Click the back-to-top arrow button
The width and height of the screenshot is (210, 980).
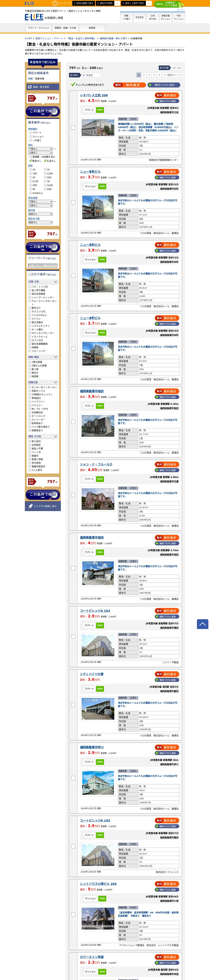[x=202, y=624]
